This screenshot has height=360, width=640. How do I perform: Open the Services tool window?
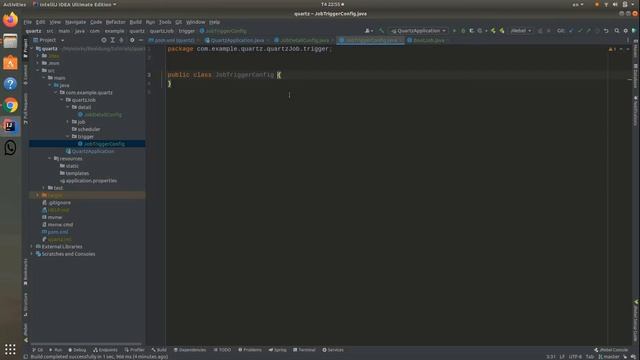(333, 350)
